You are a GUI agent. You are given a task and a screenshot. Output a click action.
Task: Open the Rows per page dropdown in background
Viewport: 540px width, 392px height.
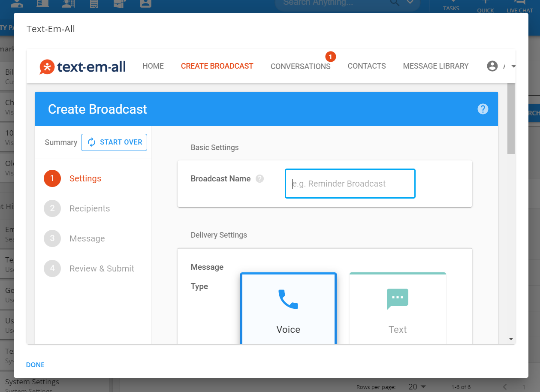tap(417, 387)
